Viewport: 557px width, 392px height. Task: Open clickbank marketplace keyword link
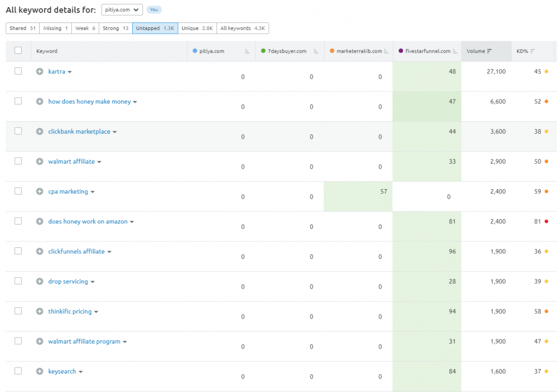(x=79, y=132)
